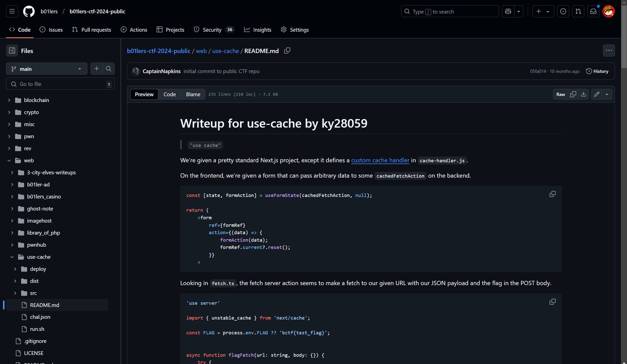Expand the rev folder

click(x=9, y=148)
